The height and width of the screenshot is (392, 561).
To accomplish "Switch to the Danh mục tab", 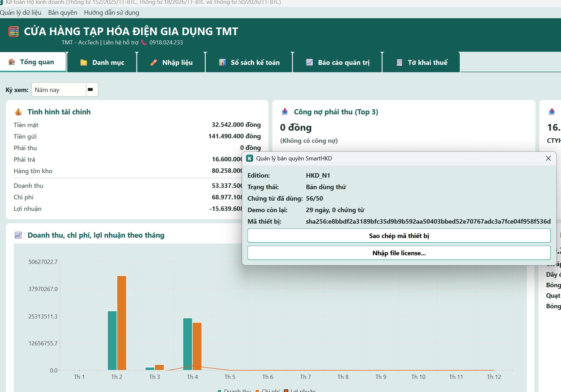I will point(102,62).
